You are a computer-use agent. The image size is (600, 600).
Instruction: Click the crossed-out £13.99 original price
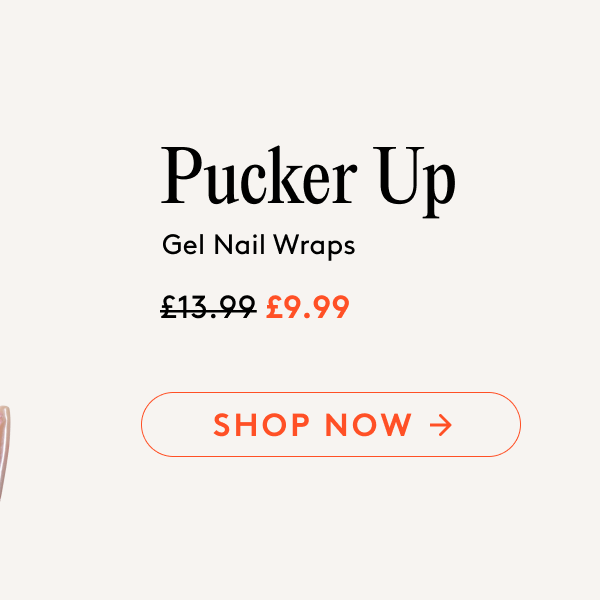(208, 307)
